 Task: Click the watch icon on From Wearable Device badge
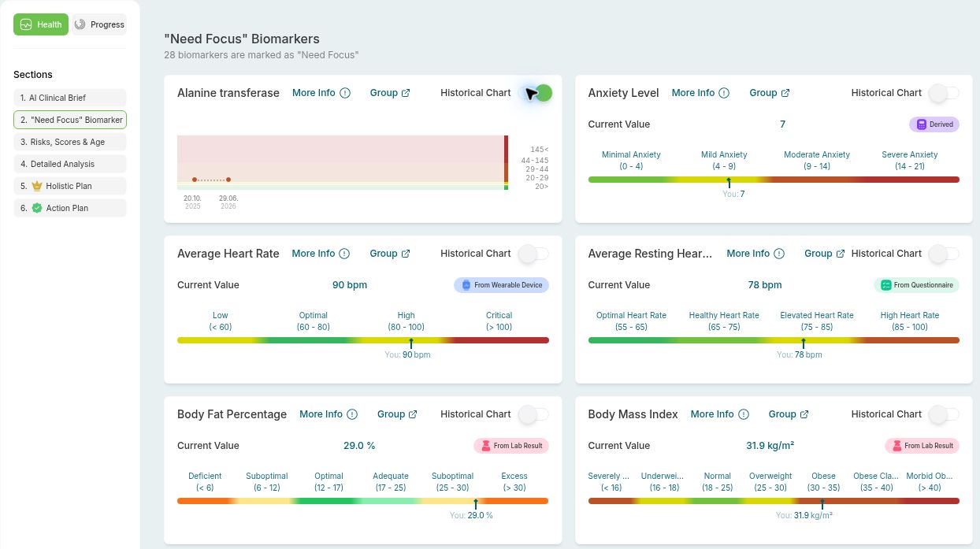click(x=466, y=285)
